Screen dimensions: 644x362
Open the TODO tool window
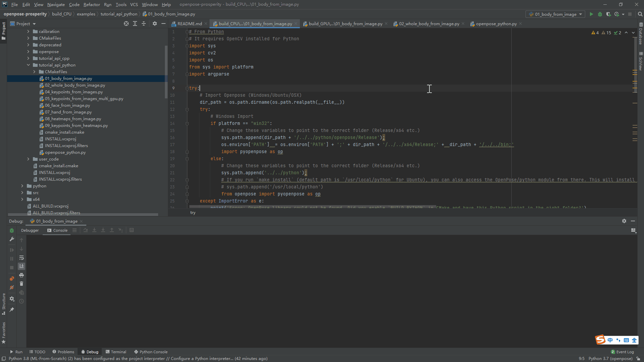(37, 352)
